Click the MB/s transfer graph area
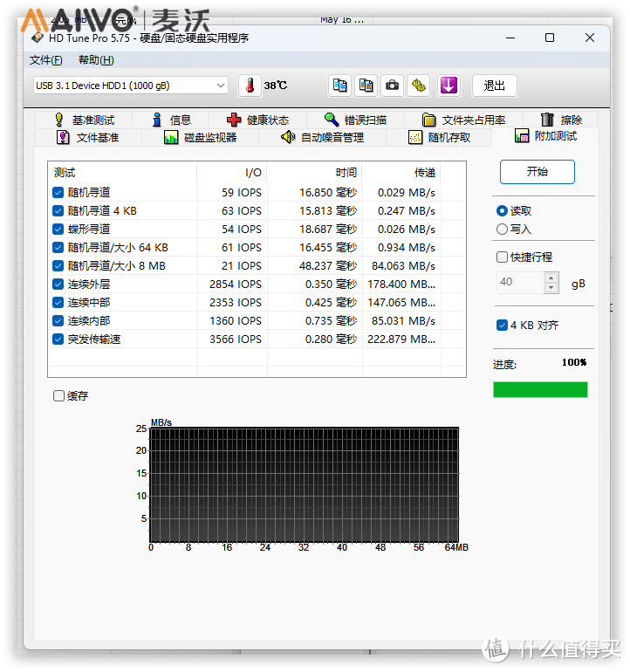630x672 pixels. [305, 484]
